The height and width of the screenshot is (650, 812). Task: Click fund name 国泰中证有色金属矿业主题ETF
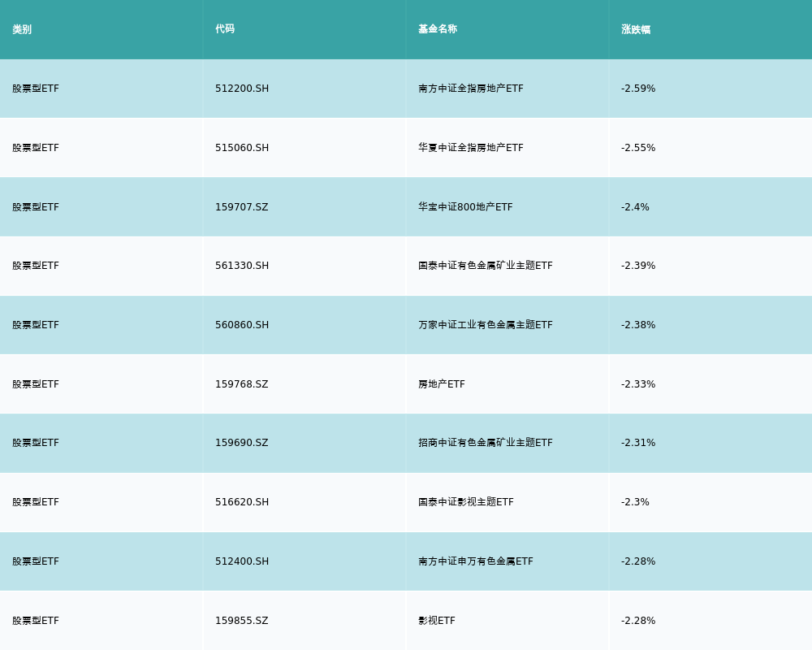coord(486,266)
